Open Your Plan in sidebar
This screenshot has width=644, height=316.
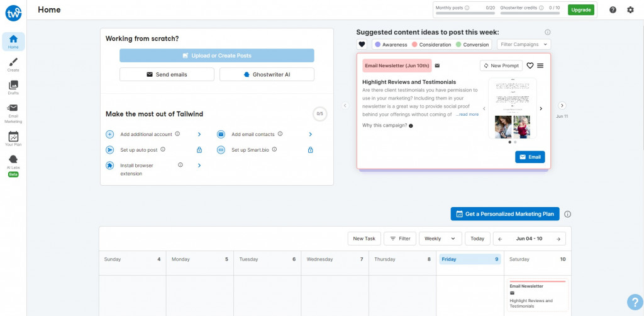pyautogui.click(x=13, y=139)
